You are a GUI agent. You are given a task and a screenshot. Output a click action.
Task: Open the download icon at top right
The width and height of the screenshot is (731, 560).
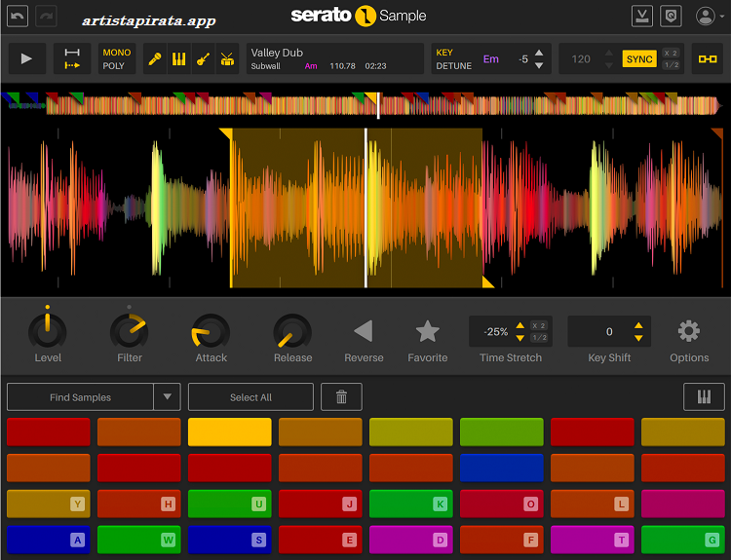pos(642,17)
